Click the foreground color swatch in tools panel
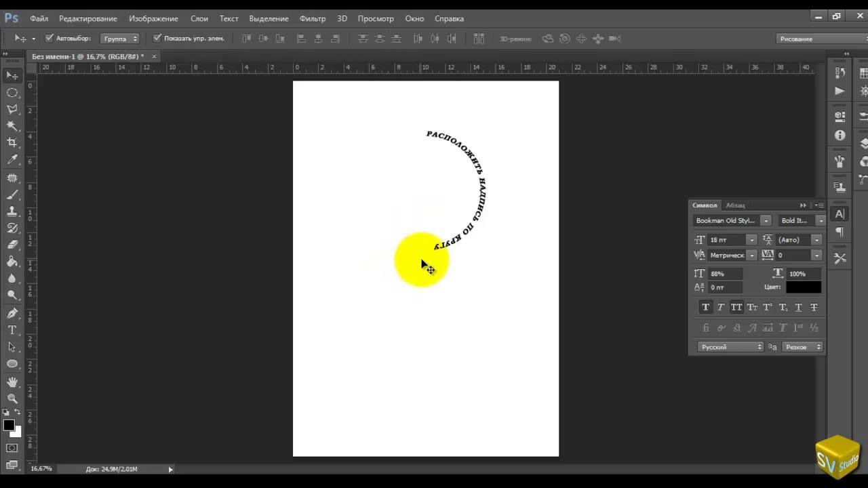The image size is (868, 488). click(9, 426)
